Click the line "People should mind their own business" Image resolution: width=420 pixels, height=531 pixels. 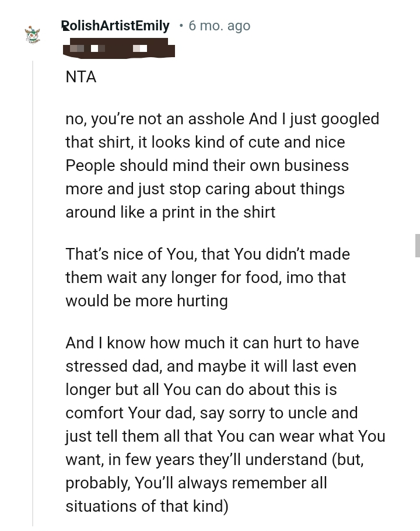207,166
